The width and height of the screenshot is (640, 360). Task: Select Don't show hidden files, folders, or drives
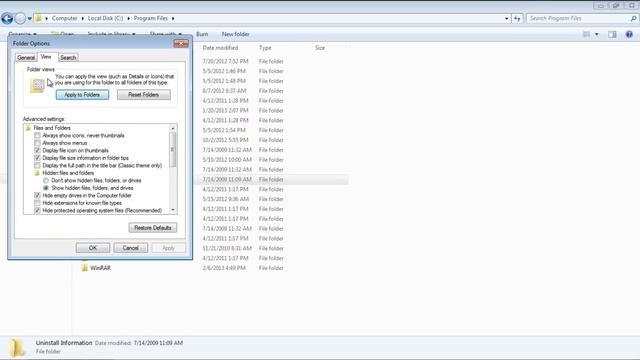click(46, 180)
